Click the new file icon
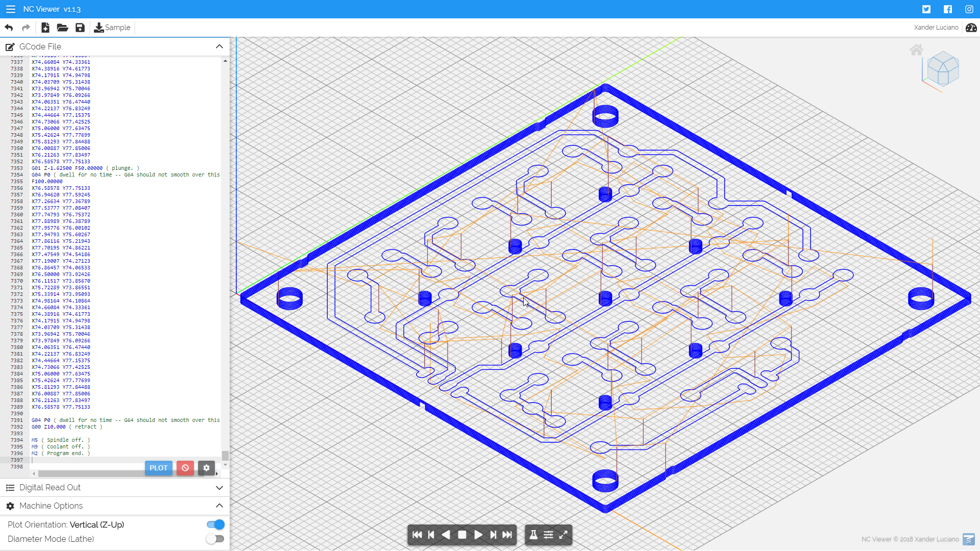The image size is (980, 551). tap(45, 28)
